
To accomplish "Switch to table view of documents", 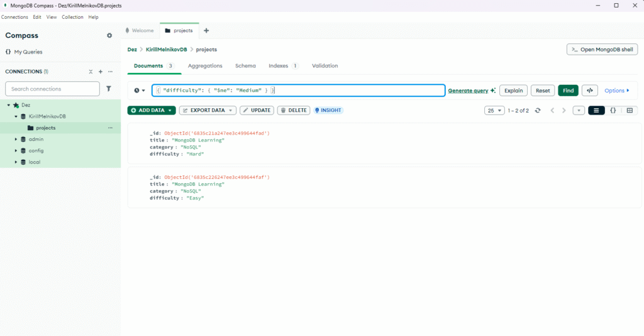I will point(630,111).
